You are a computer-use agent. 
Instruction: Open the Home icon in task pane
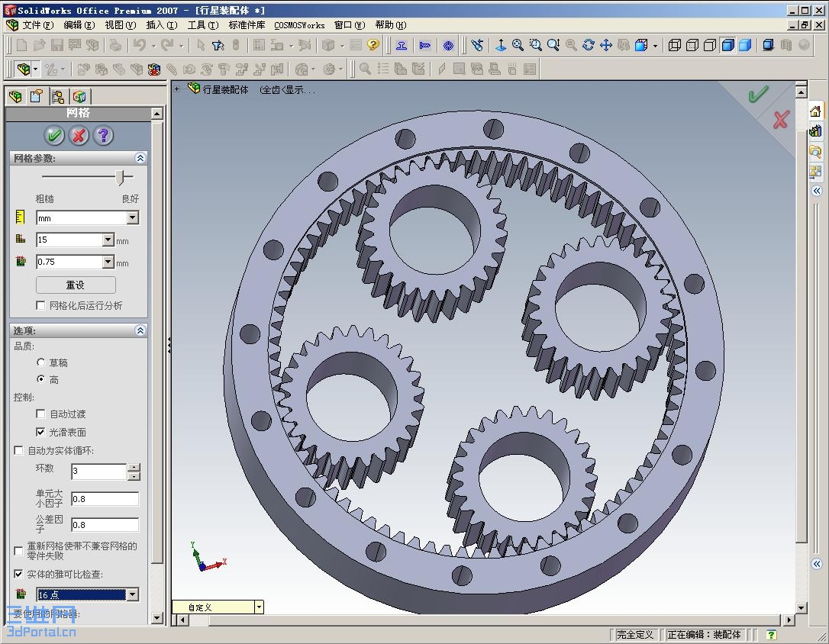(x=815, y=111)
